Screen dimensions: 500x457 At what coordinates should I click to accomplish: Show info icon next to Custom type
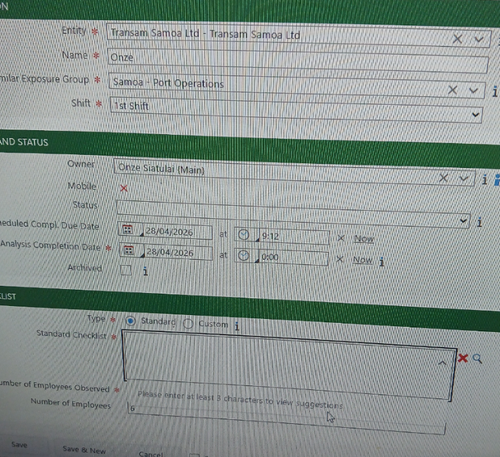tap(237, 326)
